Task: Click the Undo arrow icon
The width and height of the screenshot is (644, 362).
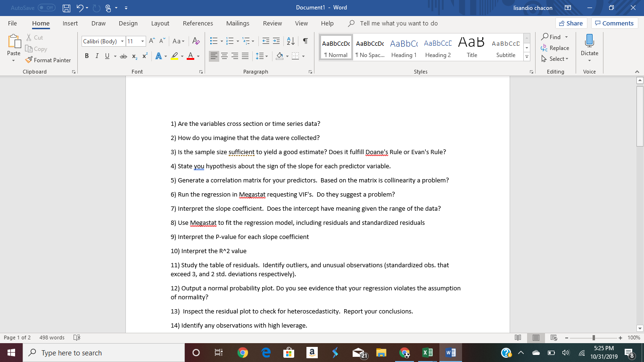Action: click(80, 8)
